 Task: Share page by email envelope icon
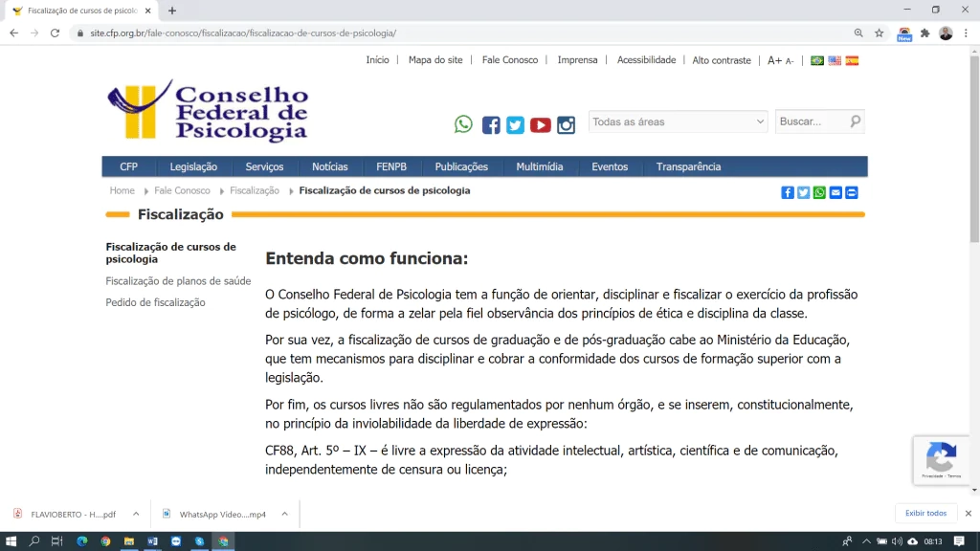[835, 192]
